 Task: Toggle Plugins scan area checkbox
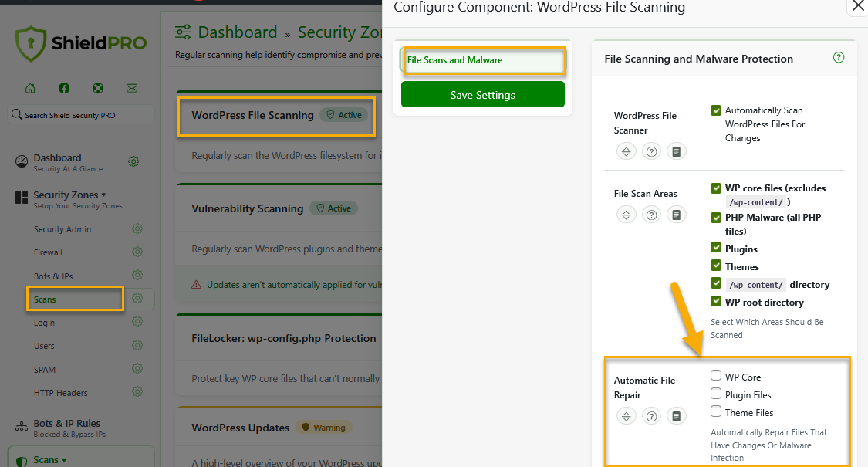tap(716, 247)
